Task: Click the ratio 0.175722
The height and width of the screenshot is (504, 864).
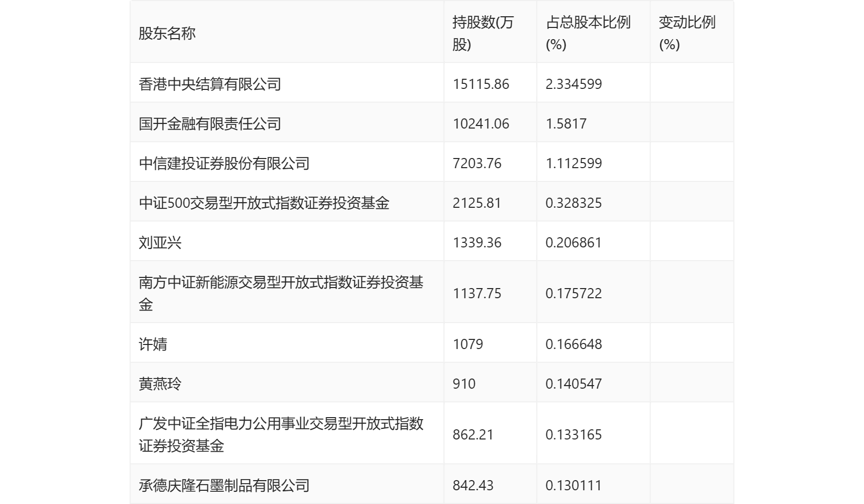Action: tap(574, 293)
